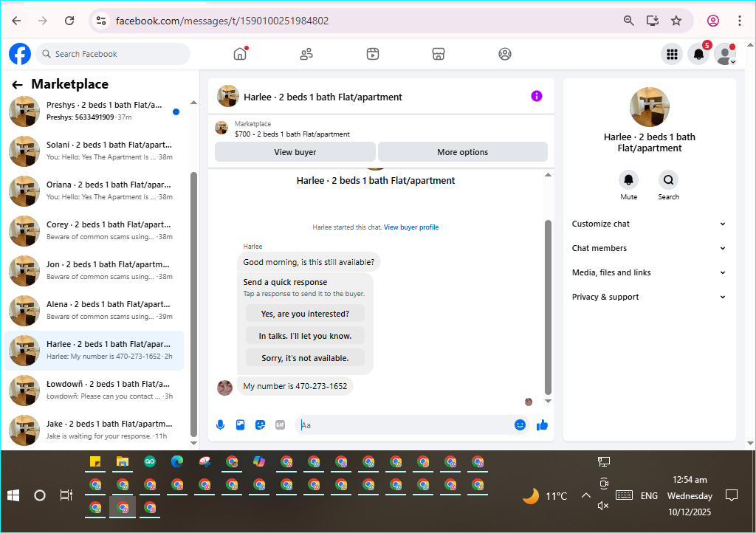Choose a sticker from sticker icon
Viewport: 756px width, 533px height.
click(x=261, y=425)
